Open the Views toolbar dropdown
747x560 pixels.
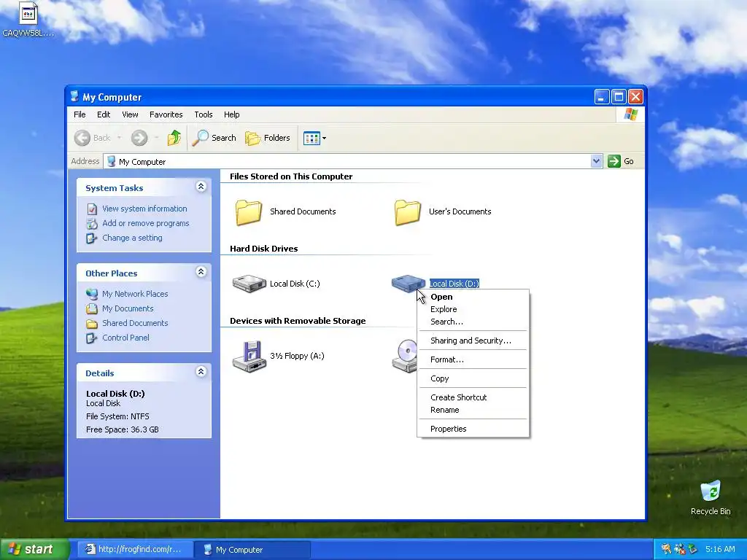(314, 138)
